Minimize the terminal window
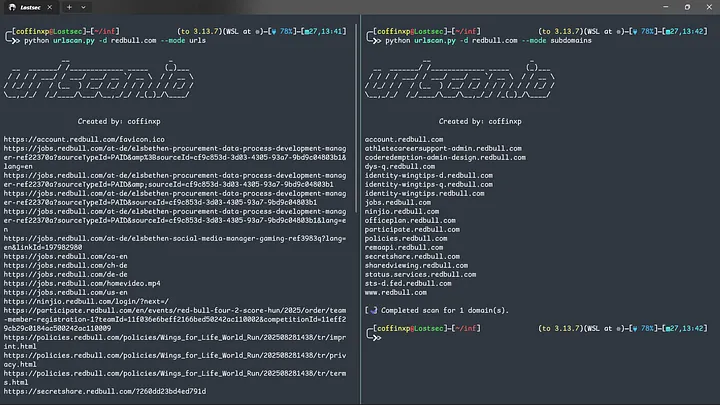The width and height of the screenshot is (720, 405). pos(665,7)
